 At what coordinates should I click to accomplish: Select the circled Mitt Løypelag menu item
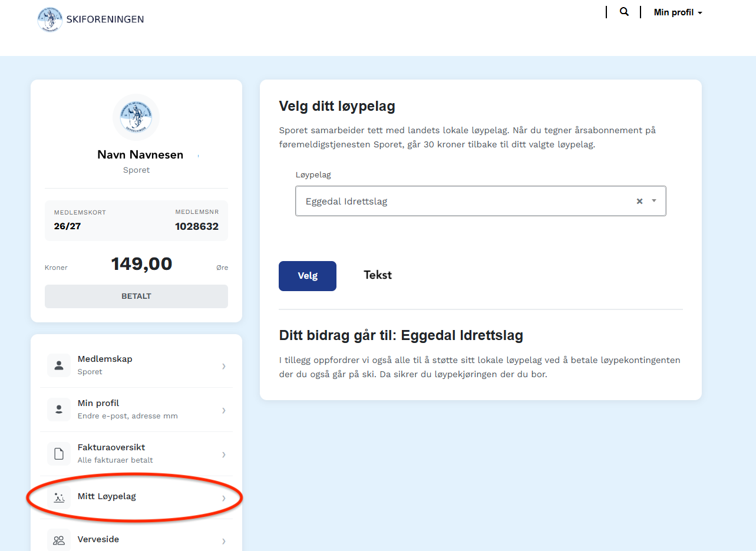click(x=106, y=496)
